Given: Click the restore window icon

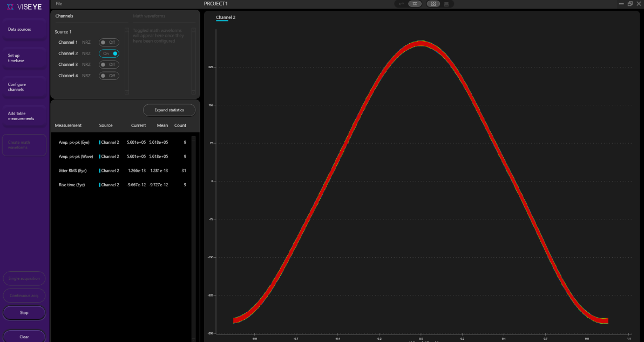Looking at the screenshot, I should click(629, 4).
